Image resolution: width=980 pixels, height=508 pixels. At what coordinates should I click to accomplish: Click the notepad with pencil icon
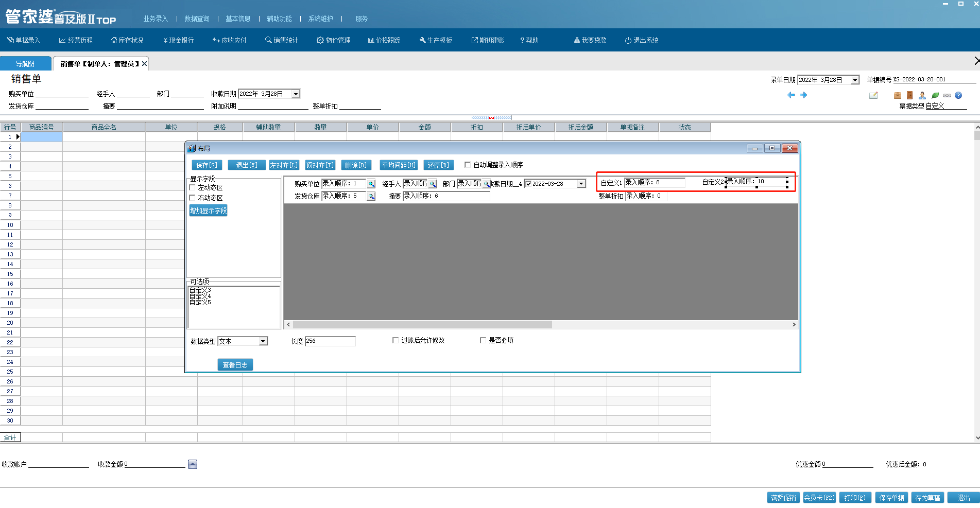(873, 95)
